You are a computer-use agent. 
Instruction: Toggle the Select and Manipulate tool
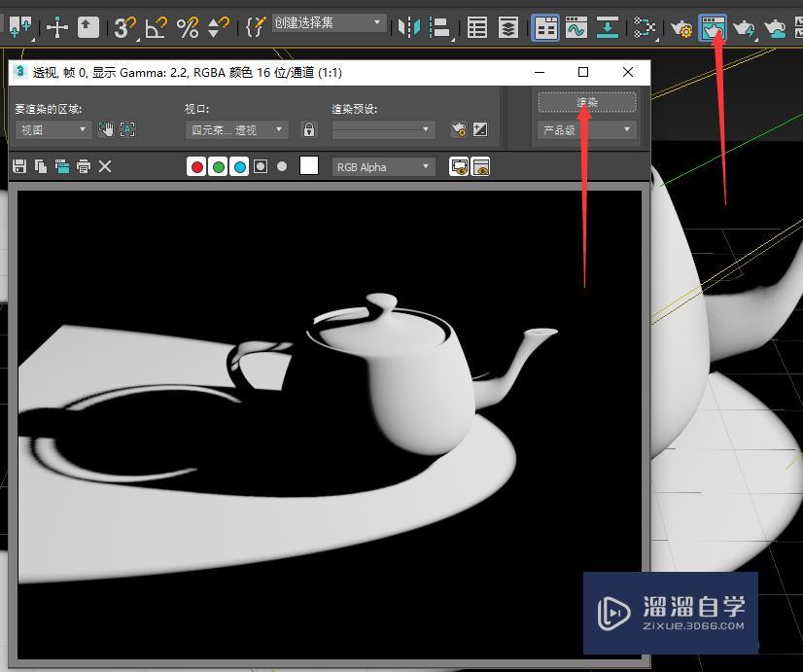coord(56,26)
